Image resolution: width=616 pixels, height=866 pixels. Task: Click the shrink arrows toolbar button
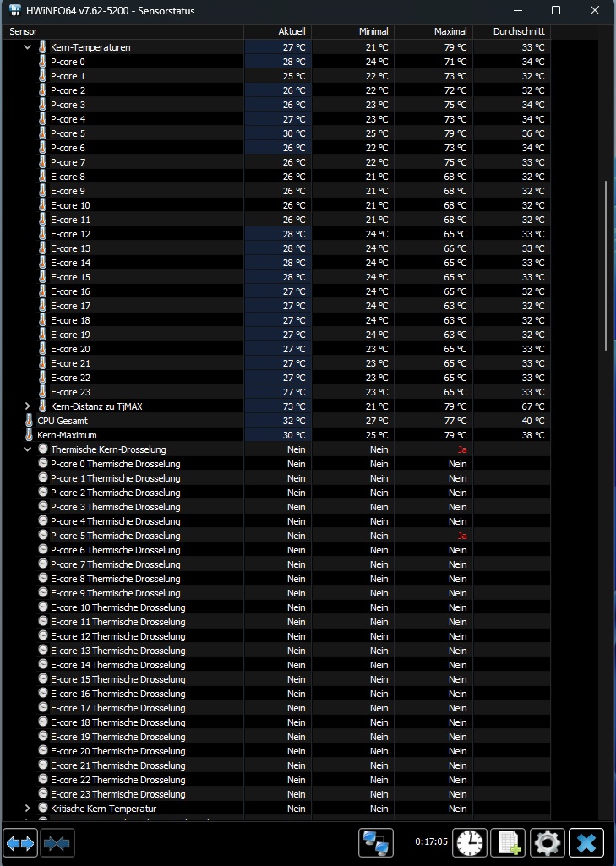(57, 843)
